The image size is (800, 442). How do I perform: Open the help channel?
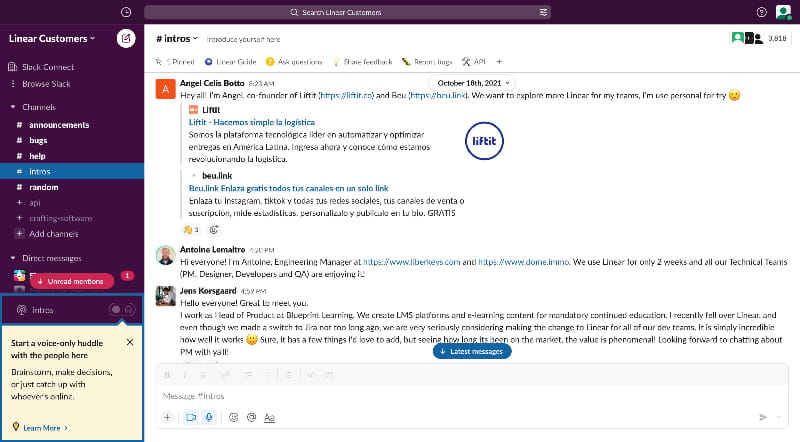coord(71,156)
